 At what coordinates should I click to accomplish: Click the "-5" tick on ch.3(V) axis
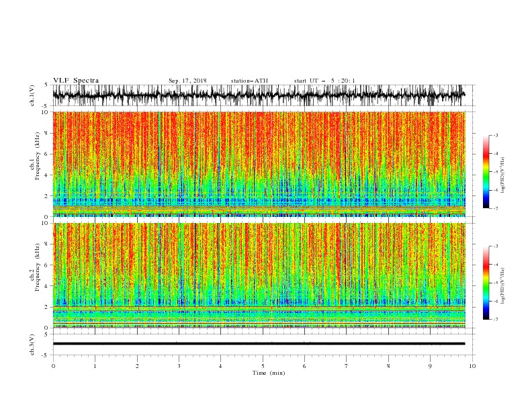[x=46, y=355]
